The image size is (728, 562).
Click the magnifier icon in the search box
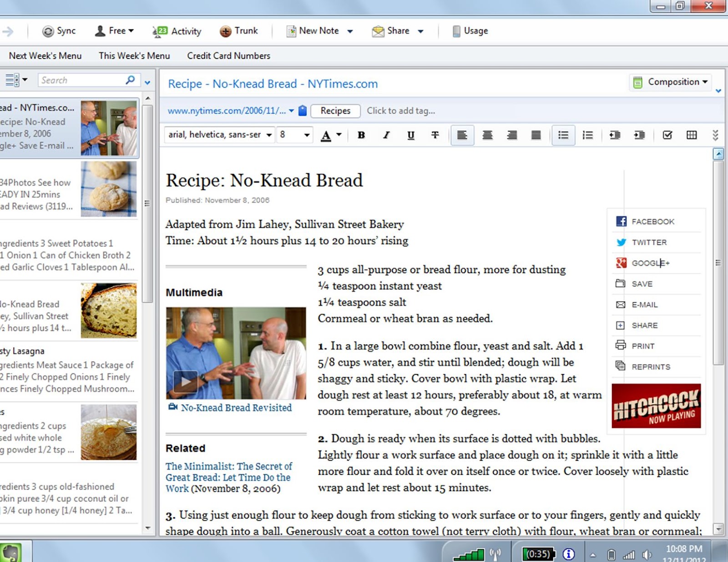pos(130,80)
